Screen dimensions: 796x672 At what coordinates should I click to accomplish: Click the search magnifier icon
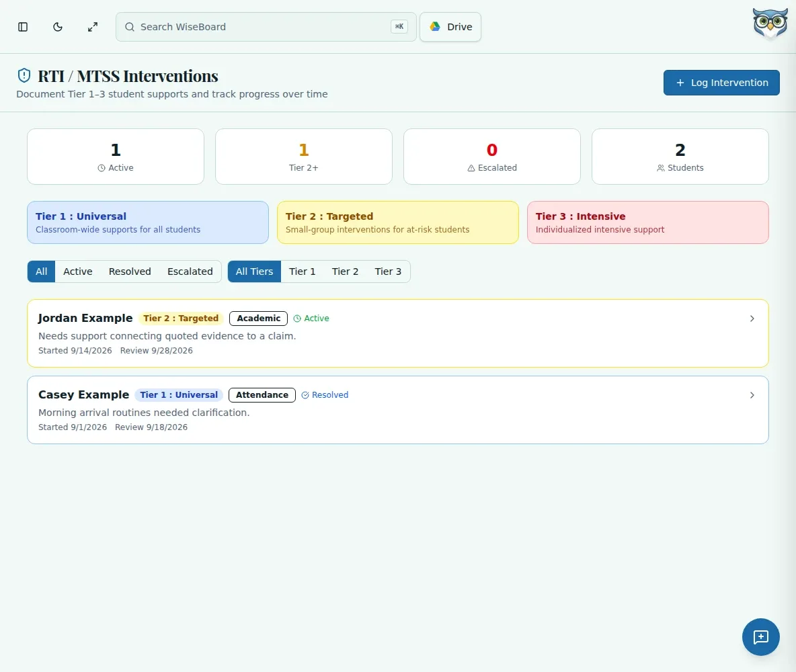130,27
